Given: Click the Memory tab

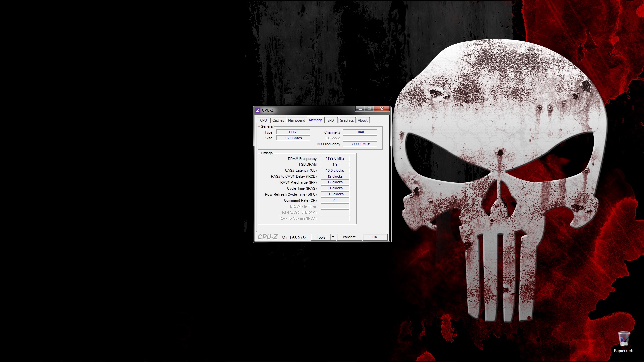Looking at the screenshot, I should tap(315, 120).
